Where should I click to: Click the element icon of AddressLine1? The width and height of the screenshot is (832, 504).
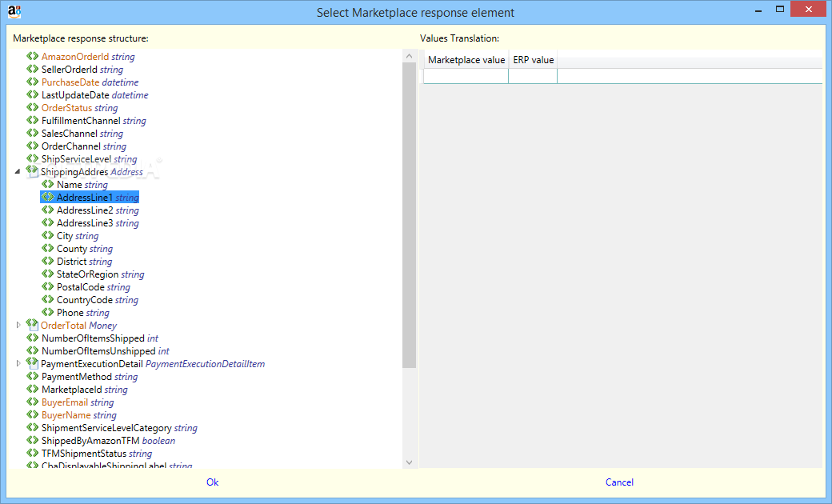coord(48,197)
